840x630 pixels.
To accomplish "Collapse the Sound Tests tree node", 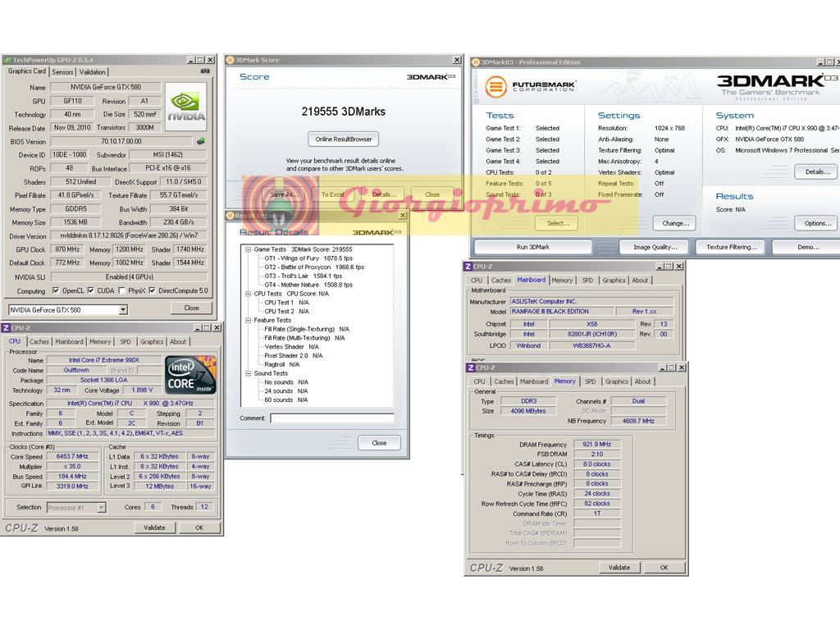I will pos(248,373).
